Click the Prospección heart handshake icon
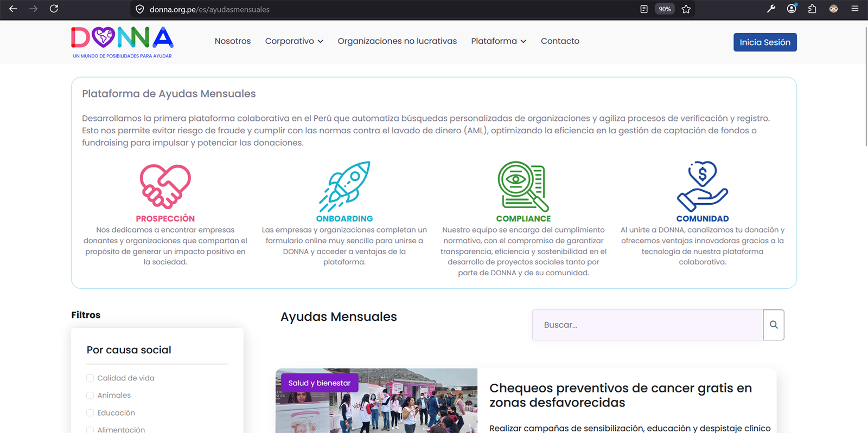 165,186
